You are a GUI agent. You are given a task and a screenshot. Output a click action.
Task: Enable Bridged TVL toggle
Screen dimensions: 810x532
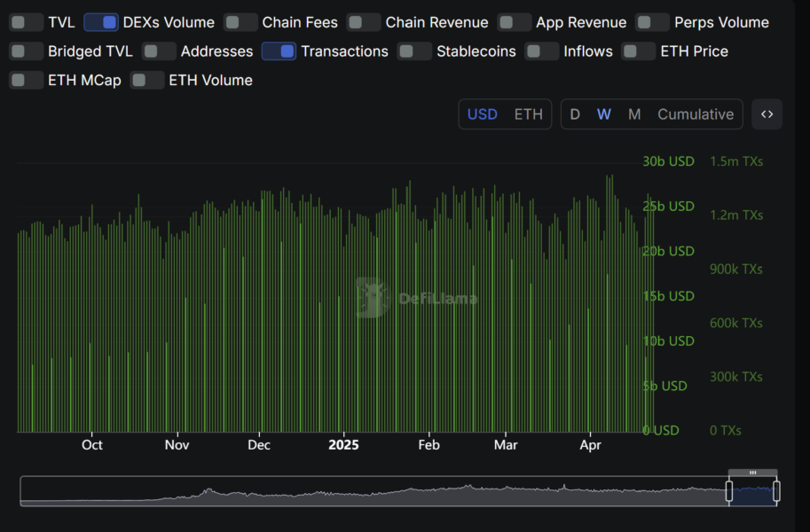click(x=27, y=51)
